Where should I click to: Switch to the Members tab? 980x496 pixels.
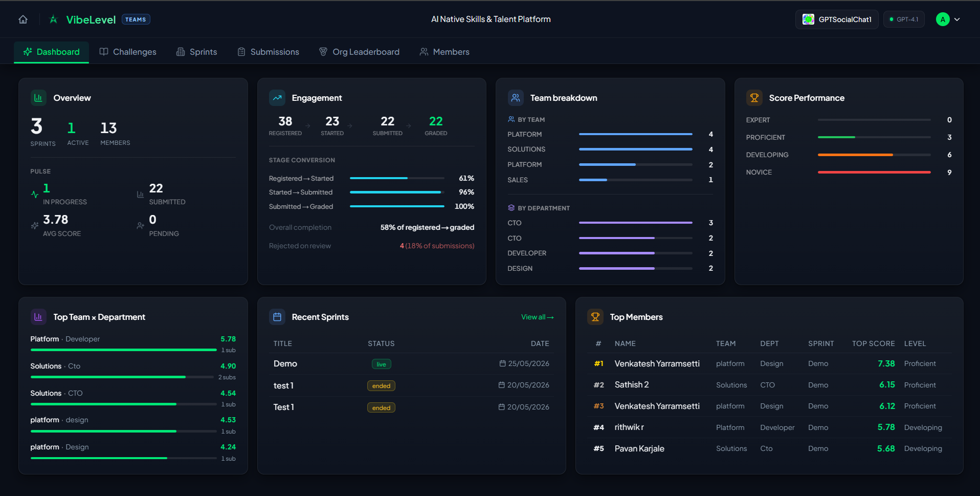click(444, 52)
